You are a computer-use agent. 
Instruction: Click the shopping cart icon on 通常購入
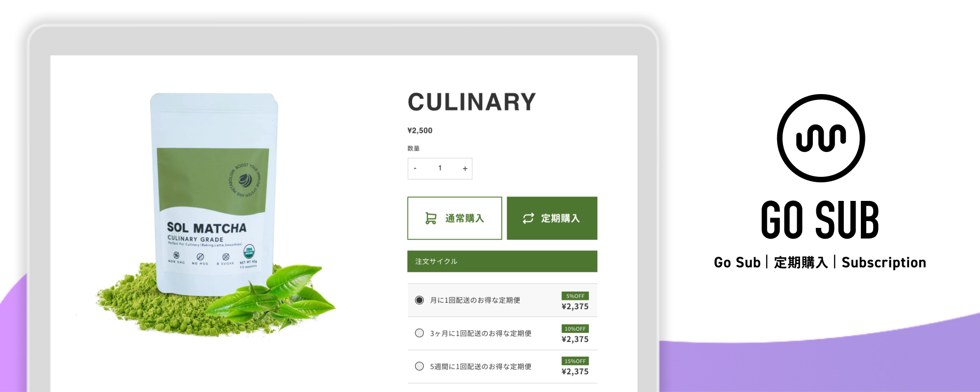[x=431, y=219]
